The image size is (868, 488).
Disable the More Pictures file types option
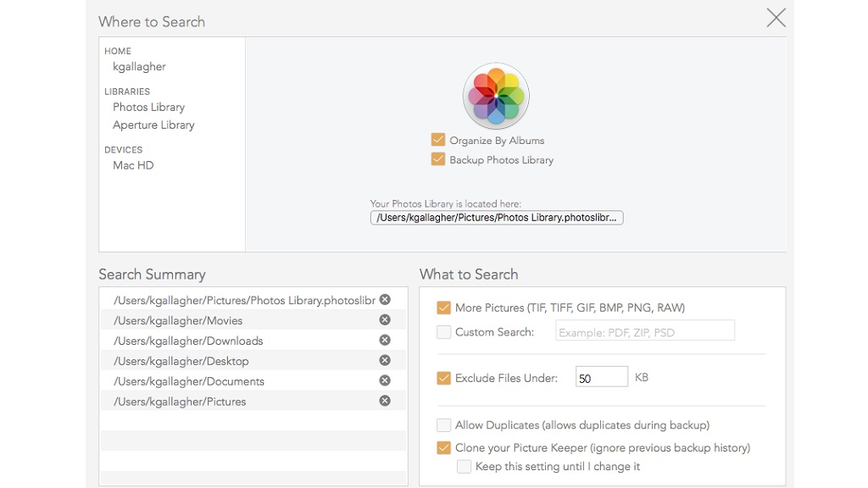click(443, 308)
